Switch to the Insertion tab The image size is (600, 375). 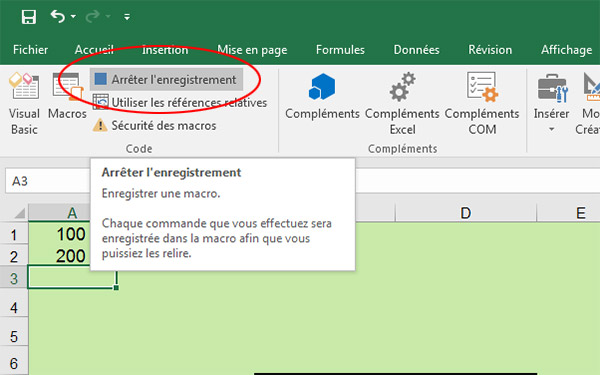click(165, 50)
